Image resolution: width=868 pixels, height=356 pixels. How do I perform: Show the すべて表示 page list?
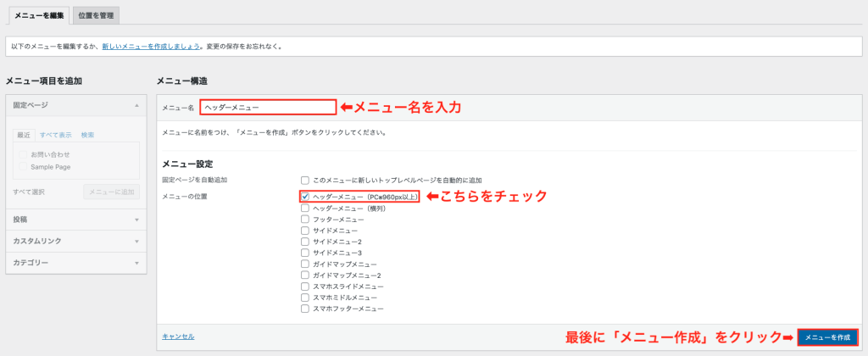pyautogui.click(x=55, y=135)
